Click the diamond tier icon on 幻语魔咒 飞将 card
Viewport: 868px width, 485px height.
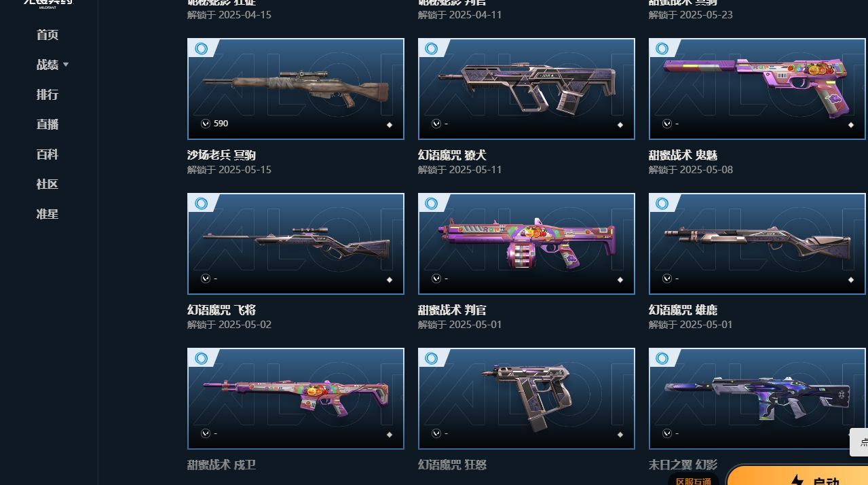click(390, 280)
